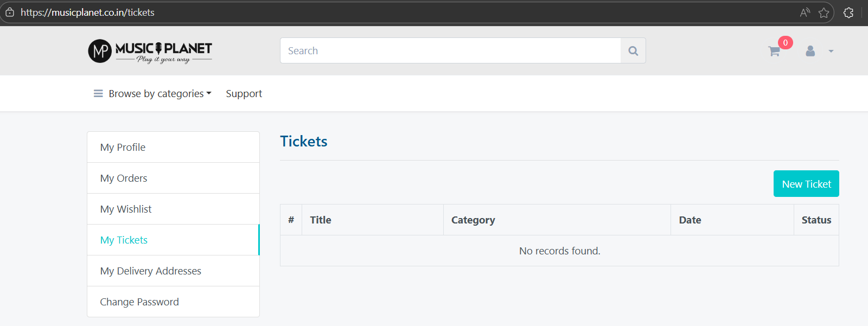Go to My Orders

coord(124,178)
